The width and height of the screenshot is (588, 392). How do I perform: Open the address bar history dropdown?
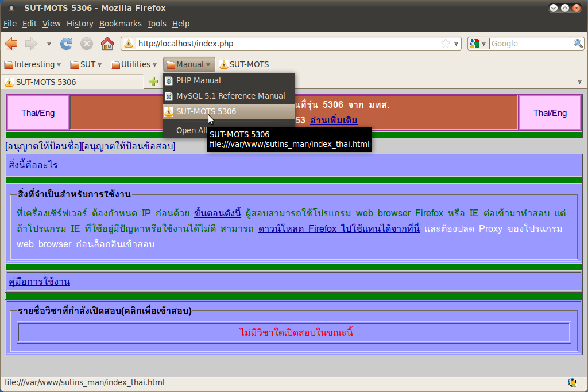coord(456,44)
